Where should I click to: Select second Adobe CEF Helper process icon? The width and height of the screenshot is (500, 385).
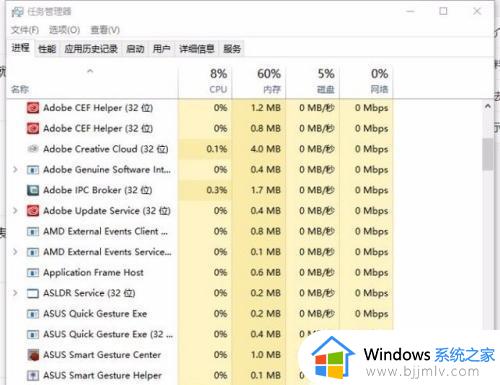(x=33, y=128)
